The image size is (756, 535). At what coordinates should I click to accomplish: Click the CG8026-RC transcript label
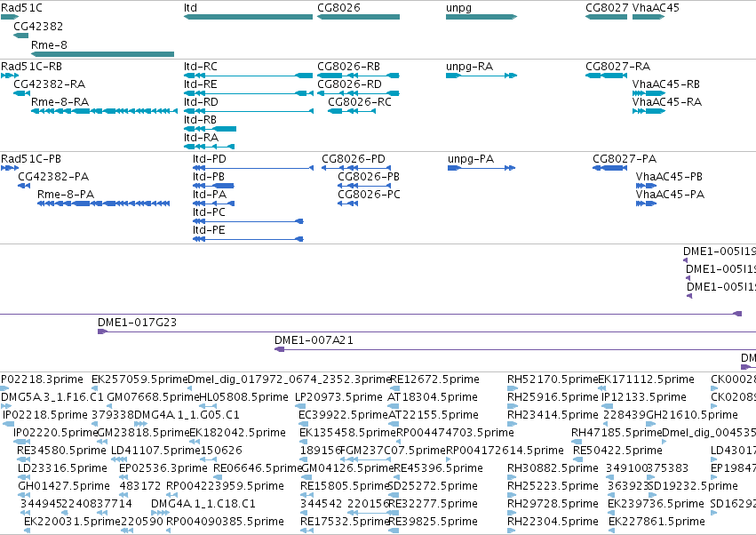tap(360, 102)
